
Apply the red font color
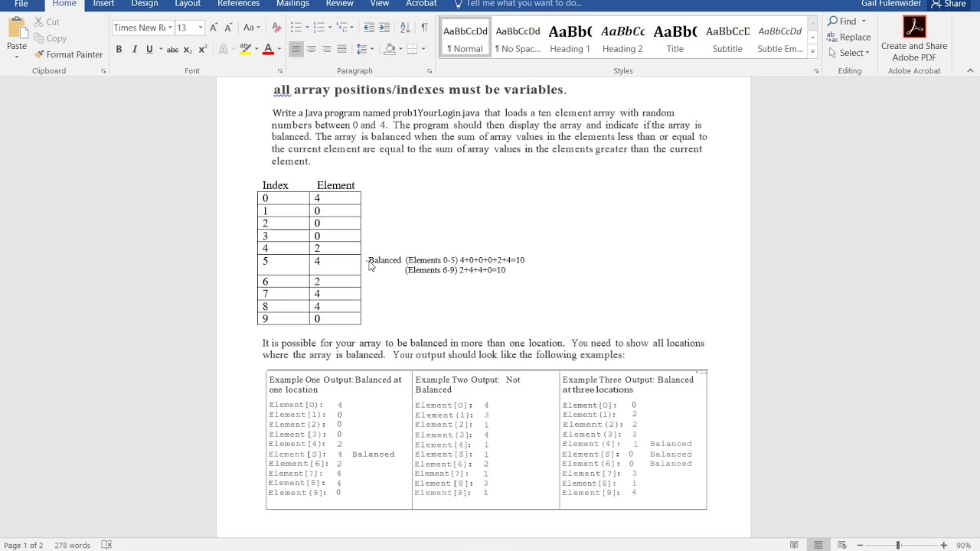pyautogui.click(x=268, y=50)
